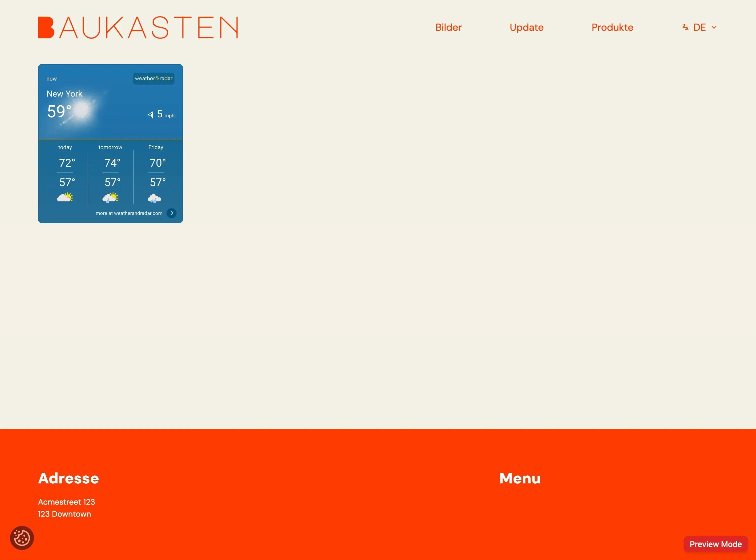Click the wind direction arrow icon
The width and height of the screenshot is (756, 560).
[x=150, y=115]
